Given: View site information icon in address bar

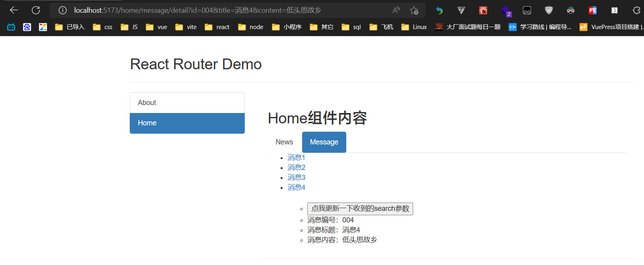Looking at the screenshot, I should [x=62, y=10].
